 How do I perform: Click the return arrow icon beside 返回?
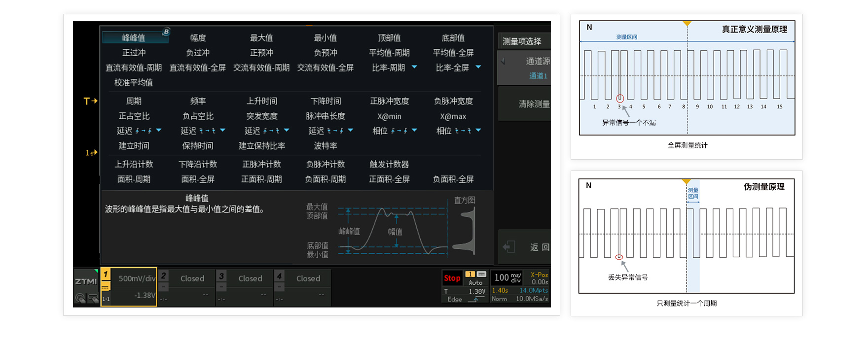pyautogui.click(x=509, y=247)
